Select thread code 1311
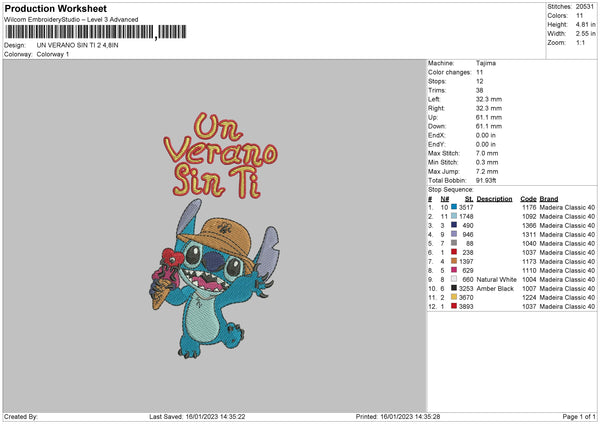600x424 pixels. (x=529, y=235)
